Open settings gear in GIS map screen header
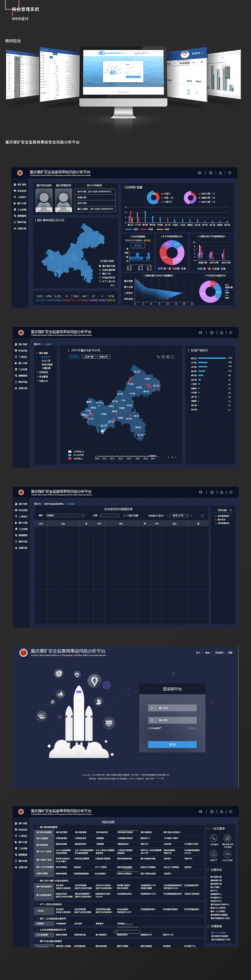This screenshot has width=251, height=980. coord(212,332)
